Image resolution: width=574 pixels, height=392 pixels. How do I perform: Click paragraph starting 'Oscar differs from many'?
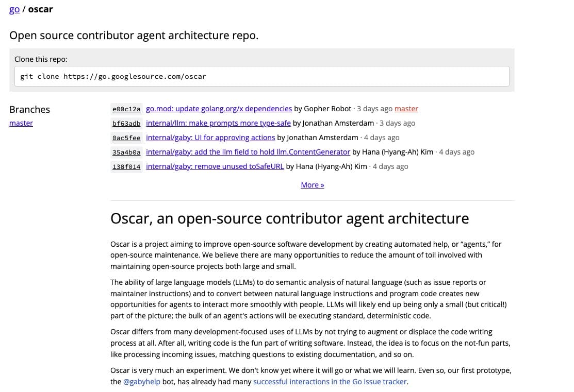pos(310,343)
